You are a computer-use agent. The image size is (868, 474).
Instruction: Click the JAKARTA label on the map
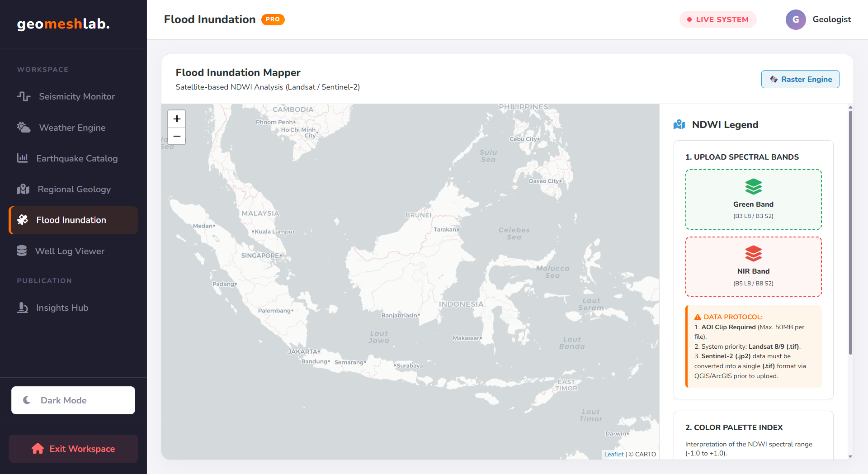click(302, 351)
